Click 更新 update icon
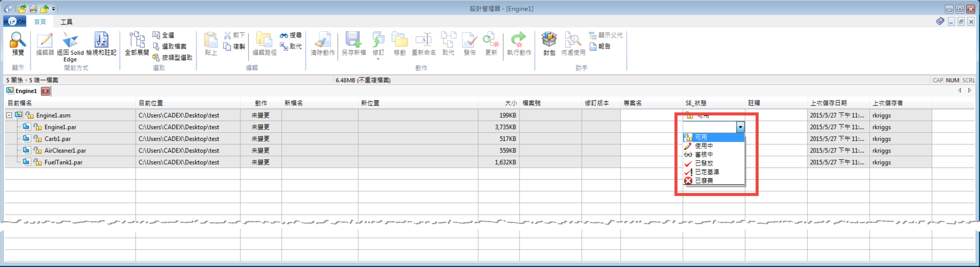980x267 pixels. pyautogui.click(x=491, y=39)
